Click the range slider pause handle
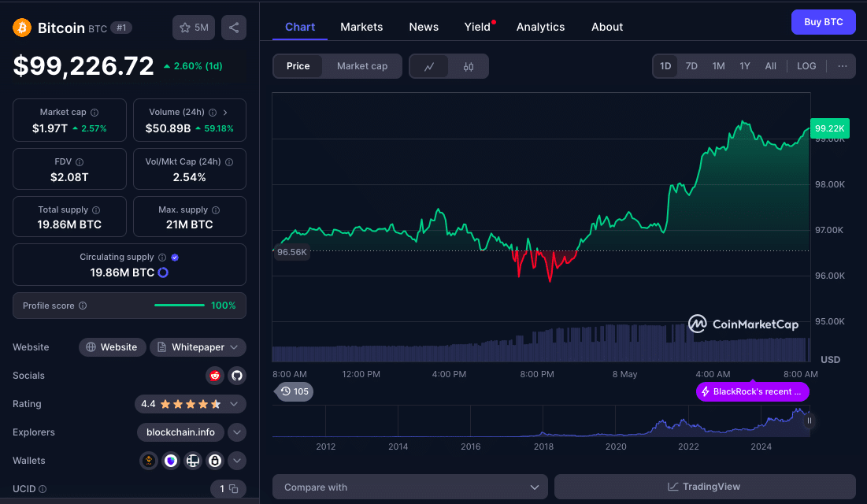Viewport: 867px width, 504px height. click(x=809, y=421)
